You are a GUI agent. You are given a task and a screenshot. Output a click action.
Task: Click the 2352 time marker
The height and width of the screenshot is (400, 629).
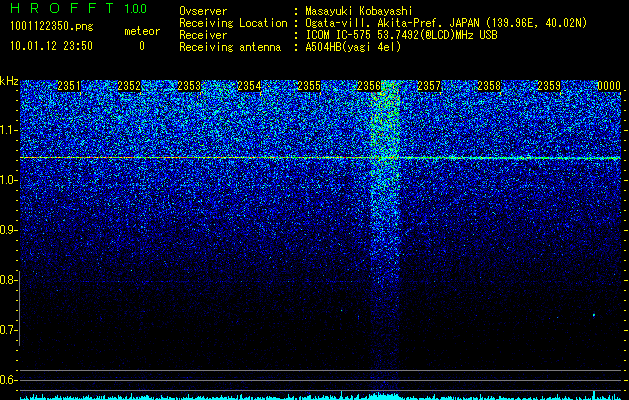tap(129, 86)
